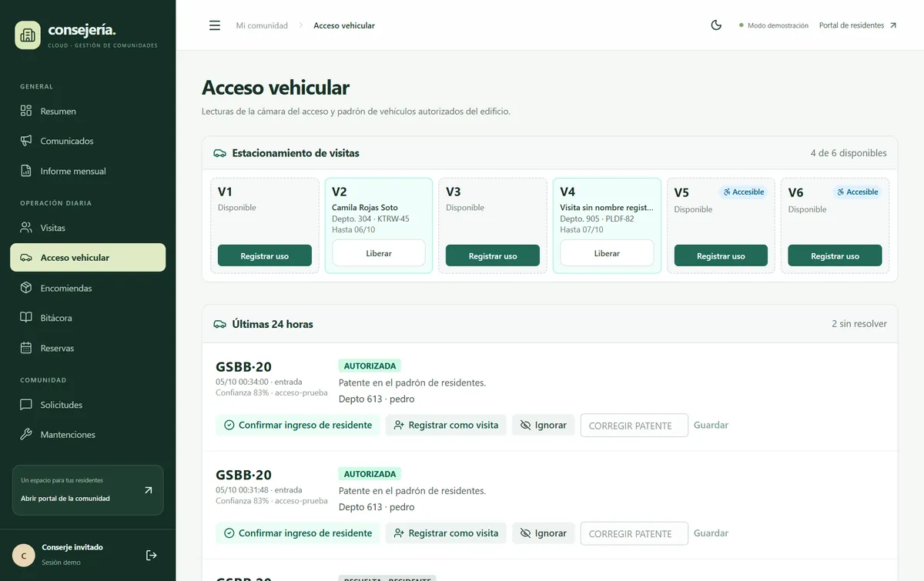Image resolution: width=924 pixels, height=581 pixels.
Task: Click Modo demostración indicator
Action: click(774, 25)
